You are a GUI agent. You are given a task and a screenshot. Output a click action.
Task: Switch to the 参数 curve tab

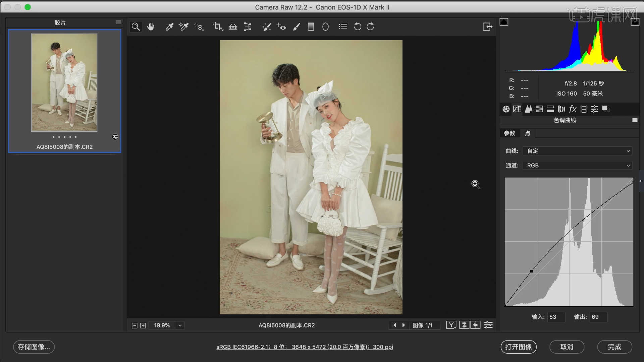pos(509,133)
